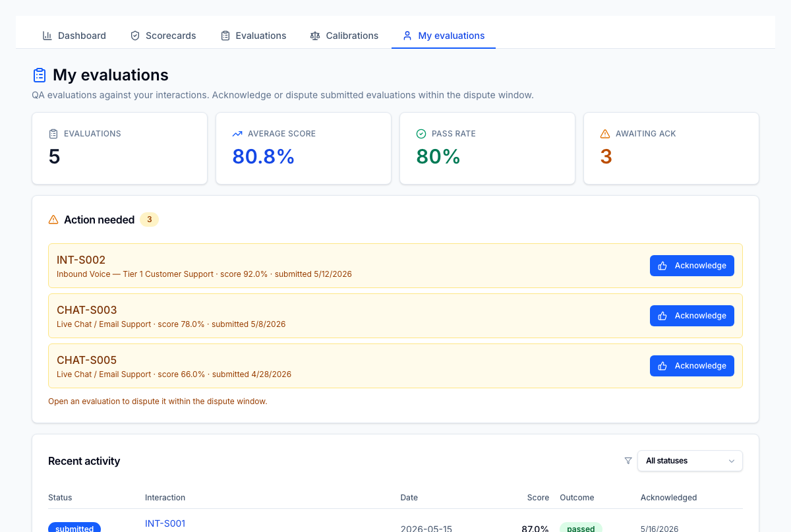Click the Awaiting Ack value 3

tap(606, 157)
